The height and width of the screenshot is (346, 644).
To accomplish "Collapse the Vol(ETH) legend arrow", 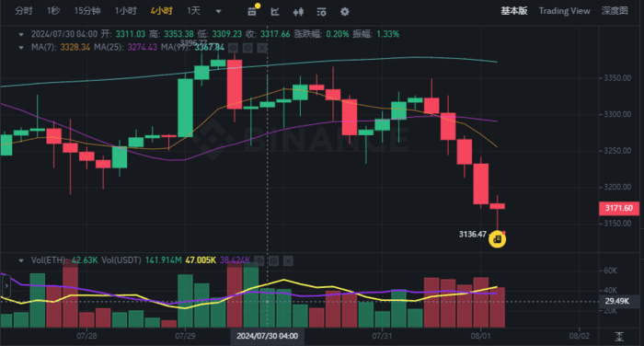I will [x=21, y=260].
